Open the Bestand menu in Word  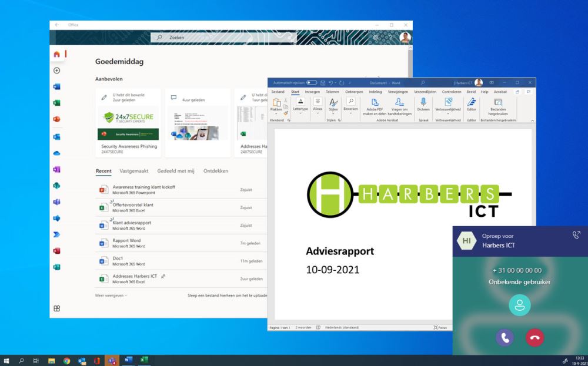[x=278, y=92]
